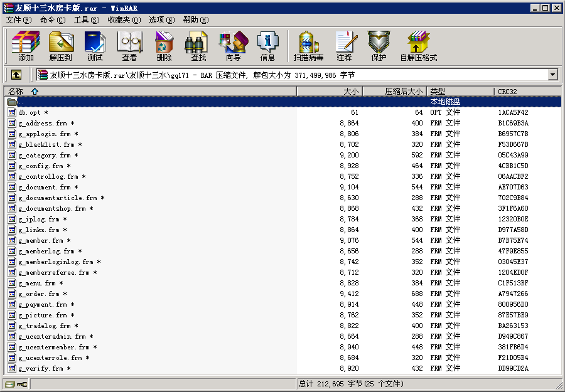Click the Extract To (解压到) icon
This screenshot has height=392, width=565.
(61, 46)
